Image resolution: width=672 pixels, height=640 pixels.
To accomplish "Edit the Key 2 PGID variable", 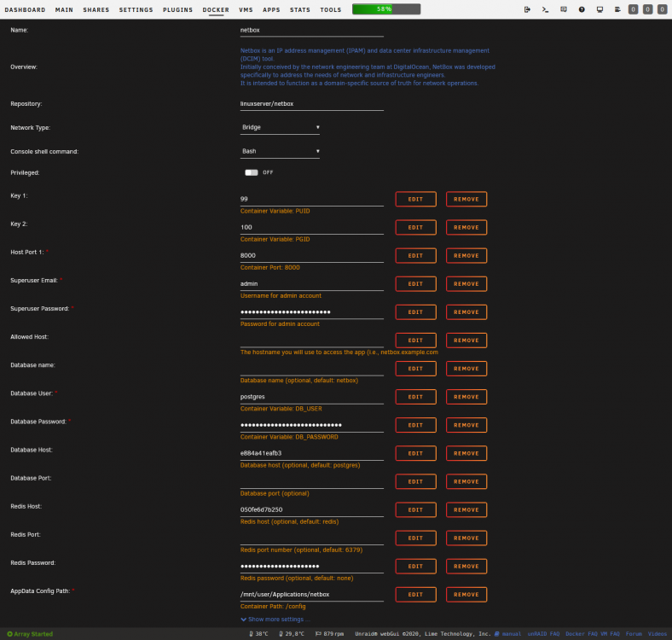I will [x=415, y=227].
